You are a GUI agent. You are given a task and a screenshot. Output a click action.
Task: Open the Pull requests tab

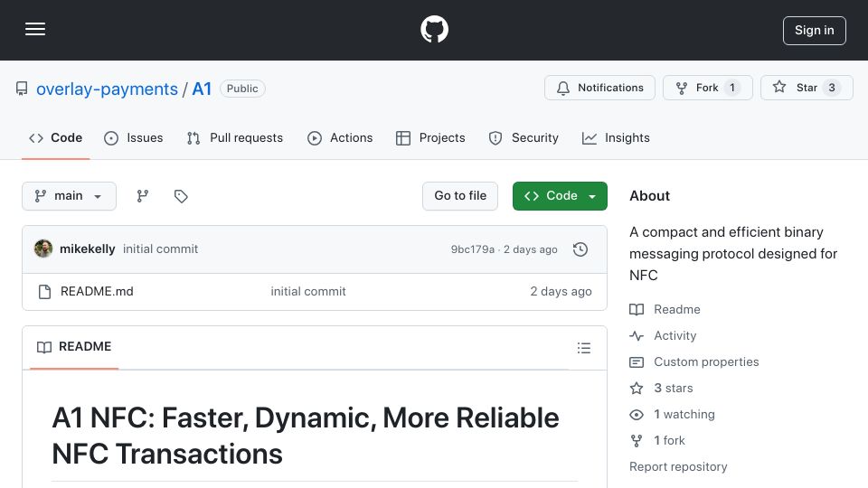point(235,137)
